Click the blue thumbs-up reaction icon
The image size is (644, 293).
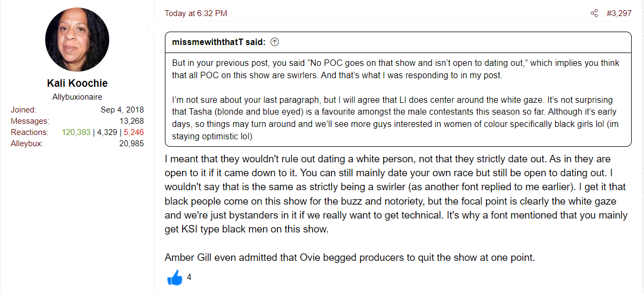(175, 277)
